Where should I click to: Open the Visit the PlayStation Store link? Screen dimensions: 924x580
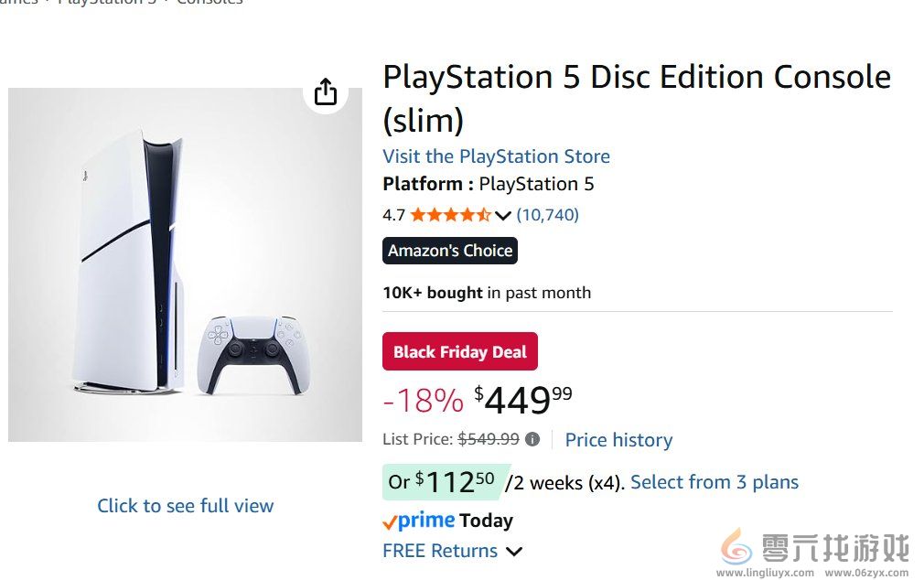pyautogui.click(x=496, y=156)
